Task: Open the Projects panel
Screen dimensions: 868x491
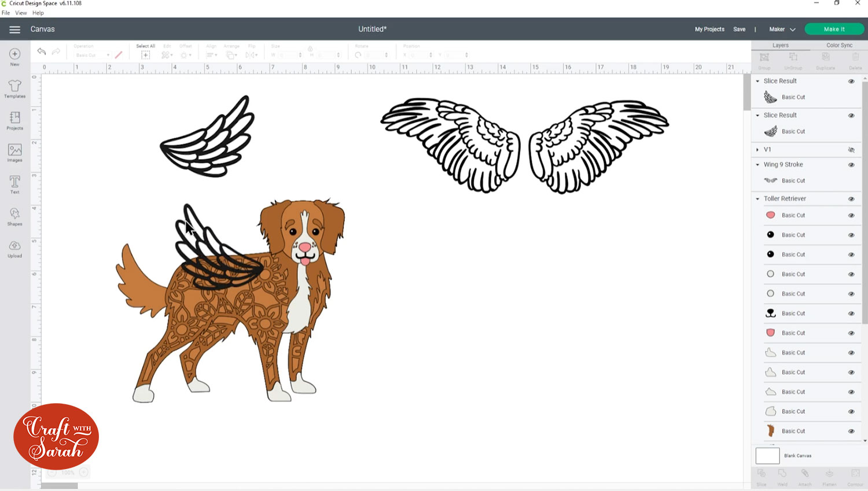Action: [x=15, y=120]
